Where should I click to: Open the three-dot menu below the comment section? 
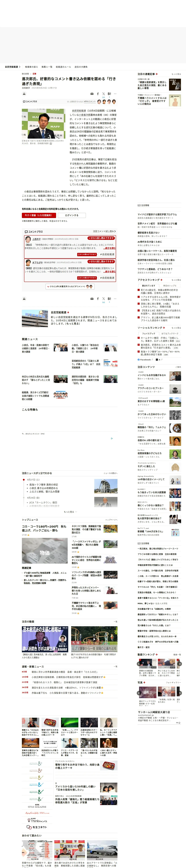coord(115,299)
